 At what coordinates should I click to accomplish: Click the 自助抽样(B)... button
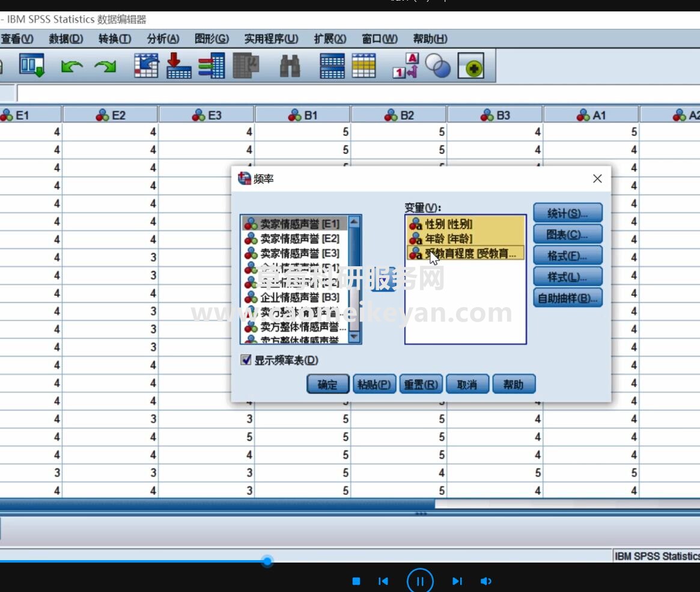tap(568, 298)
